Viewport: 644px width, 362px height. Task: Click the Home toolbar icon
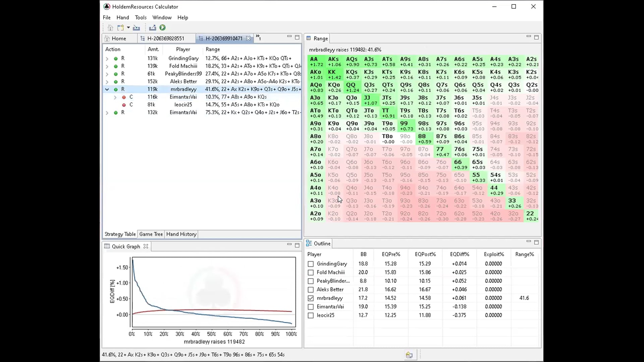click(x=110, y=28)
